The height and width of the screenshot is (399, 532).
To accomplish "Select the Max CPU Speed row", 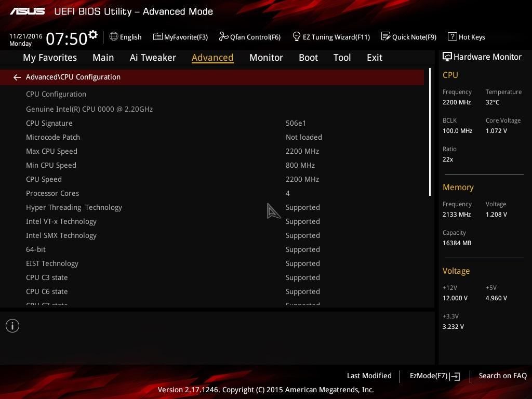I will click(212, 151).
